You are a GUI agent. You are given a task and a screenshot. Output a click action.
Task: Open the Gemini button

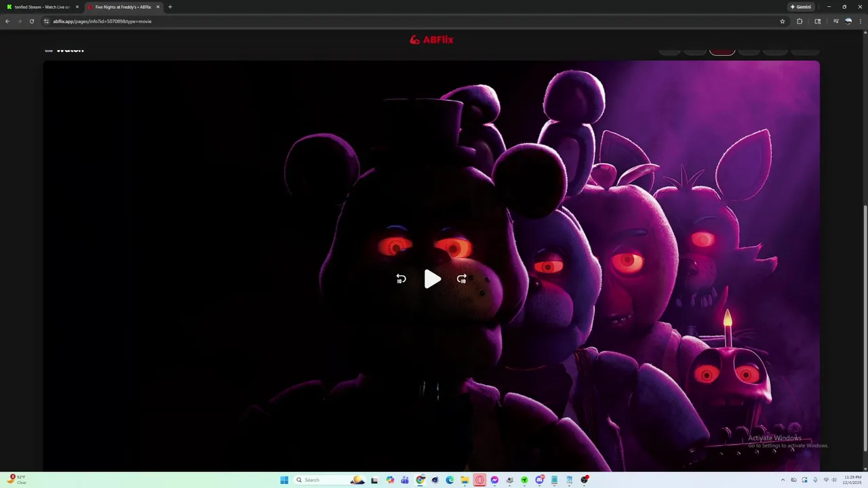click(801, 7)
